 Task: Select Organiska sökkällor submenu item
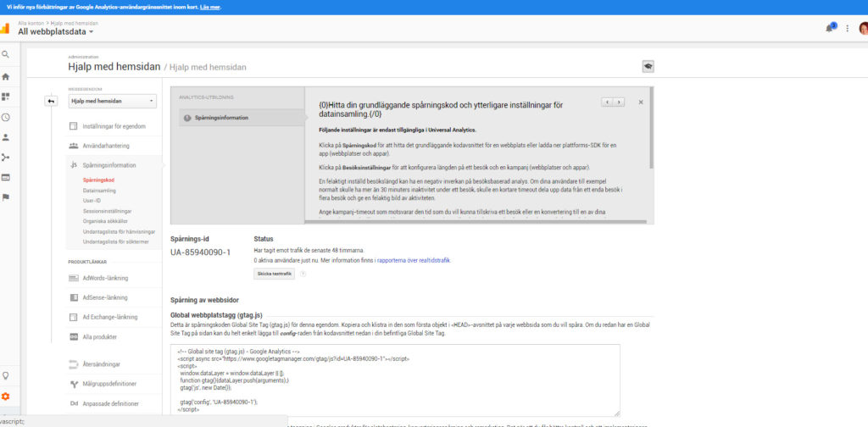click(105, 221)
